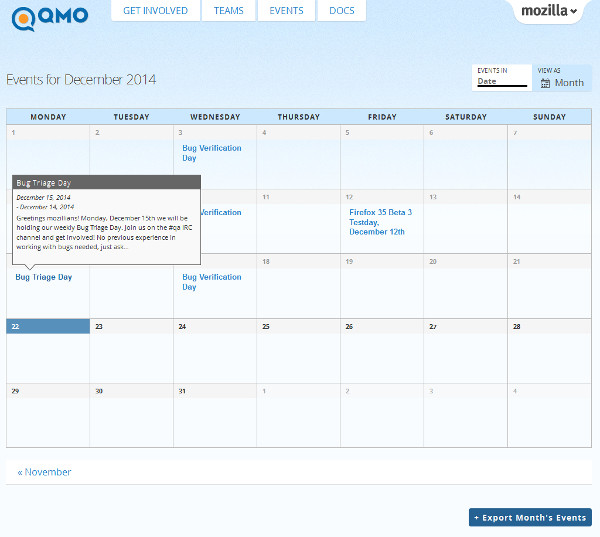
Task: Click the calendar icon beside Month
Action: pyautogui.click(x=545, y=83)
